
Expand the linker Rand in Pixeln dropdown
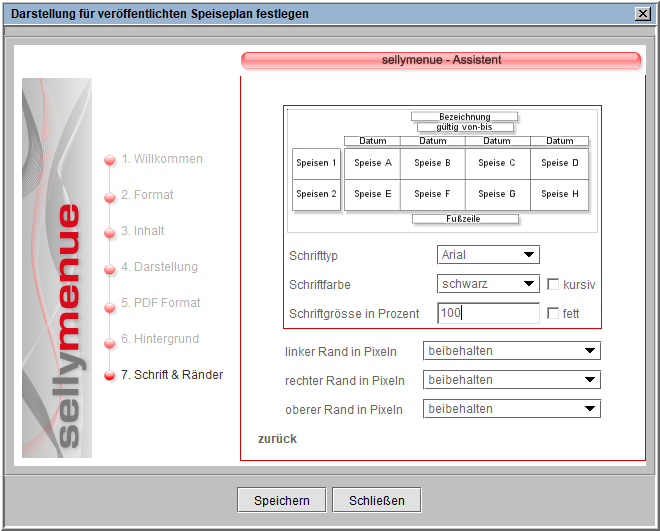tap(512, 351)
